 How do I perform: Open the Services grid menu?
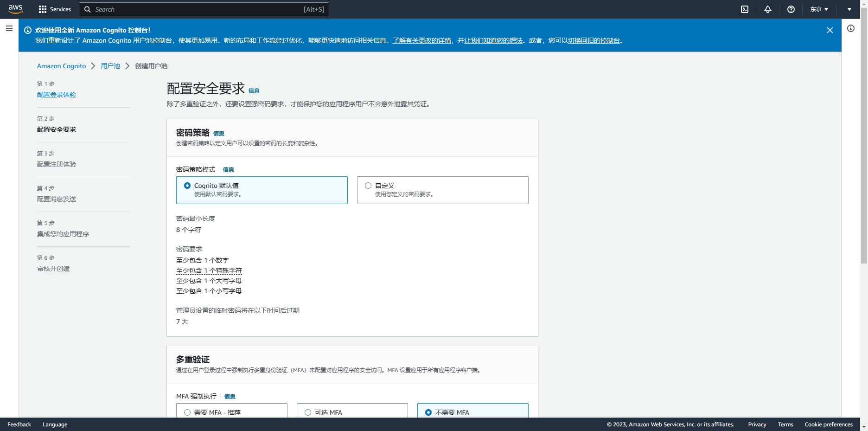[55, 9]
